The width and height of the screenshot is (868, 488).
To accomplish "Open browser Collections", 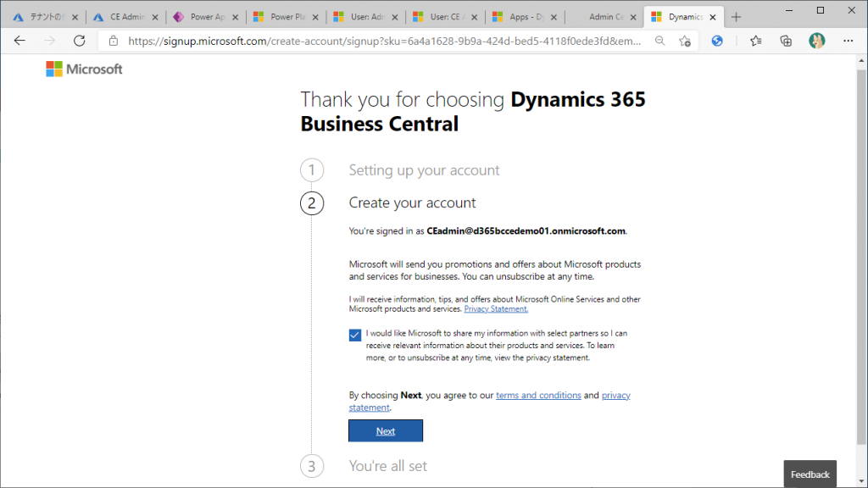I will click(x=786, y=41).
